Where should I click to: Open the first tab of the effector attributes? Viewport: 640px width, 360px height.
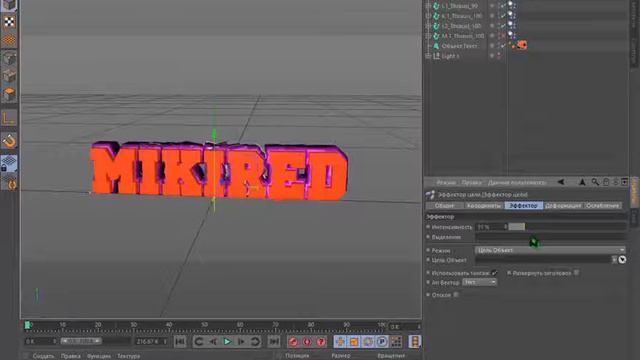tap(444, 205)
